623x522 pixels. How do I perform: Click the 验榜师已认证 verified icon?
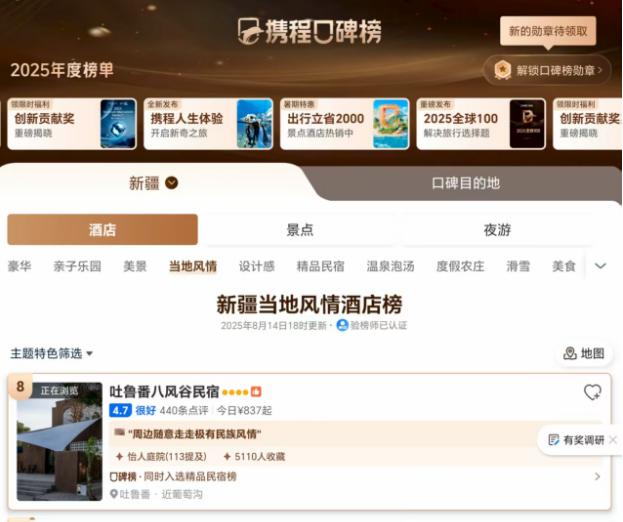coord(342,325)
